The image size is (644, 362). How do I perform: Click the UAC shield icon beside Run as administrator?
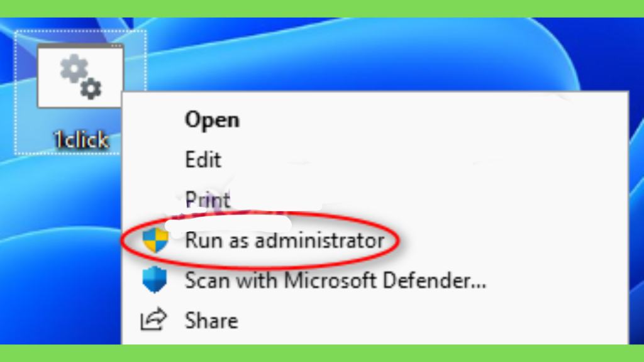pos(156,240)
